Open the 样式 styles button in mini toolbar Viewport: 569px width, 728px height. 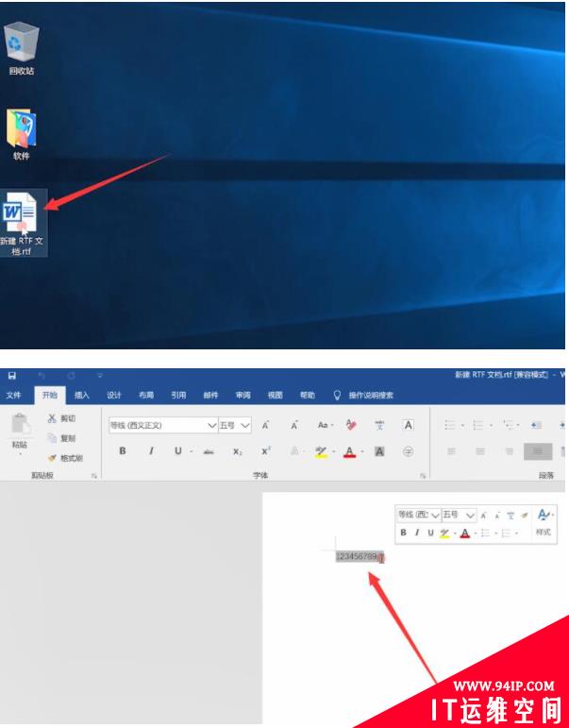click(544, 522)
